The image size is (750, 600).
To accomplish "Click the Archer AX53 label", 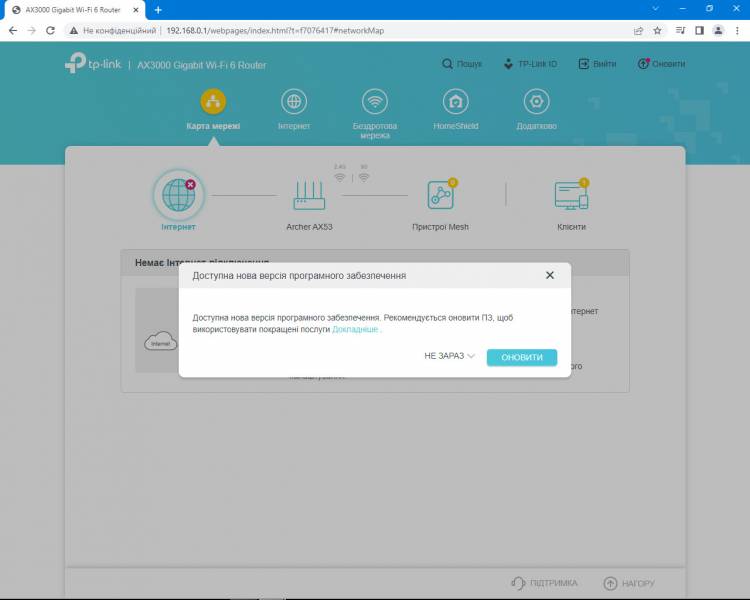I will tap(309, 227).
